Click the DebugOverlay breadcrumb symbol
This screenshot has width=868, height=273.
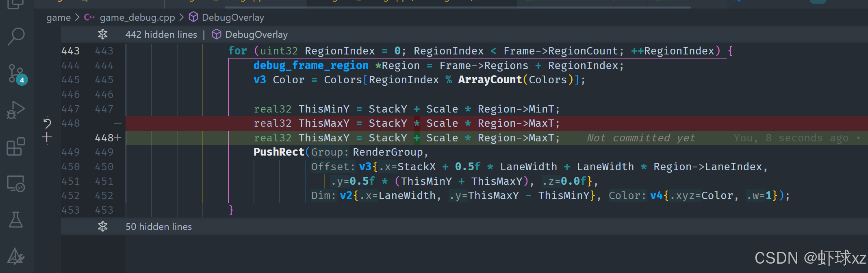point(233,17)
